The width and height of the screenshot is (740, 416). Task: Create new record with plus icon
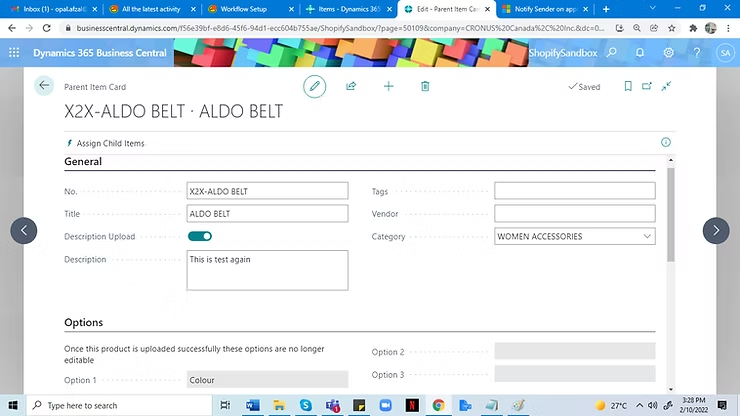tap(389, 87)
